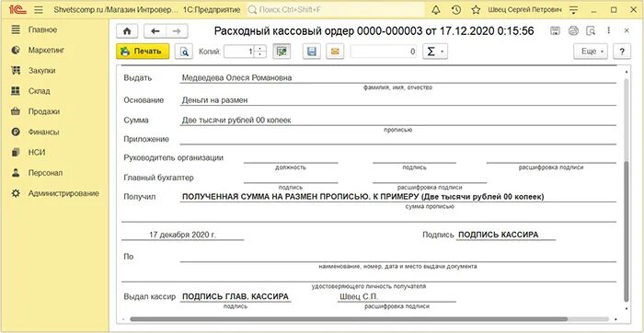Navigate back with the left arrow
The width and height of the screenshot is (644, 333).
pos(155,30)
